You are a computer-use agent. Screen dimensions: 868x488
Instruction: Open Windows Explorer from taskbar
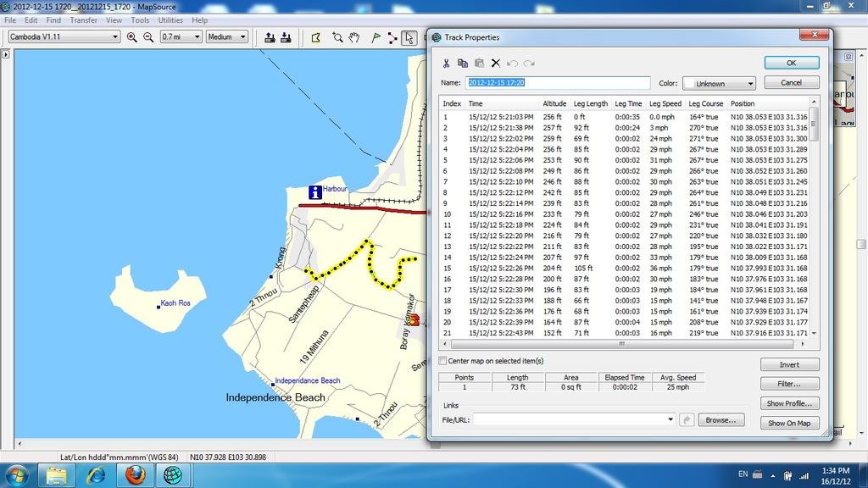pos(56,475)
